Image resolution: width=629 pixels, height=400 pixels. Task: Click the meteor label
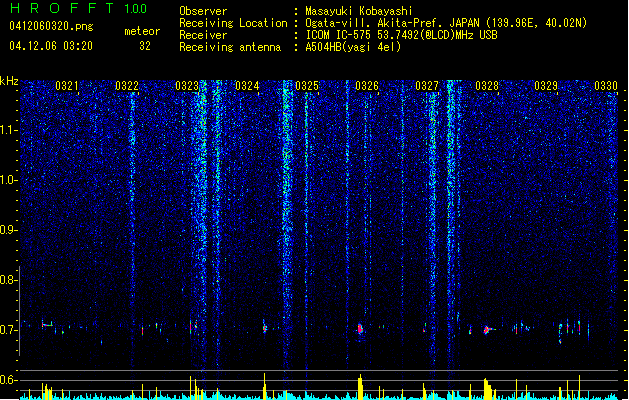[142, 31]
